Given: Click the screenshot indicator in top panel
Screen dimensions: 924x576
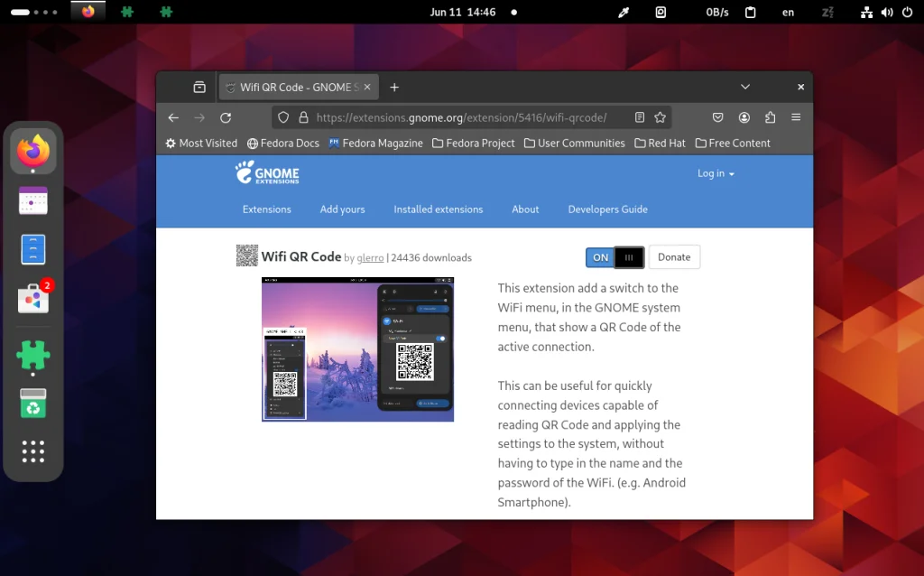Looking at the screenshot, I should (661, 12).
